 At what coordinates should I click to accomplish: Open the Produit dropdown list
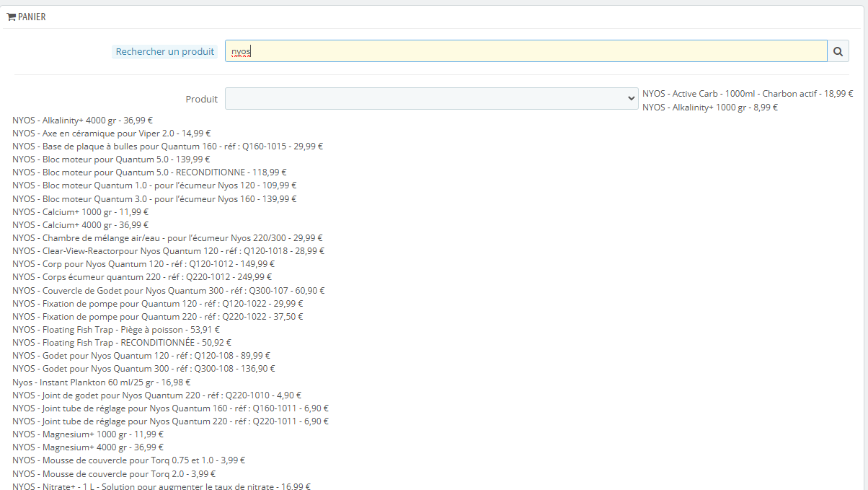tap(431, 99)
